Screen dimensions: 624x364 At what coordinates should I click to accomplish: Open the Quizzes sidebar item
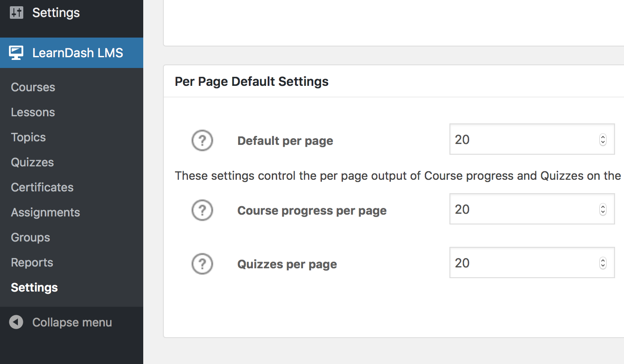point(32,162)
